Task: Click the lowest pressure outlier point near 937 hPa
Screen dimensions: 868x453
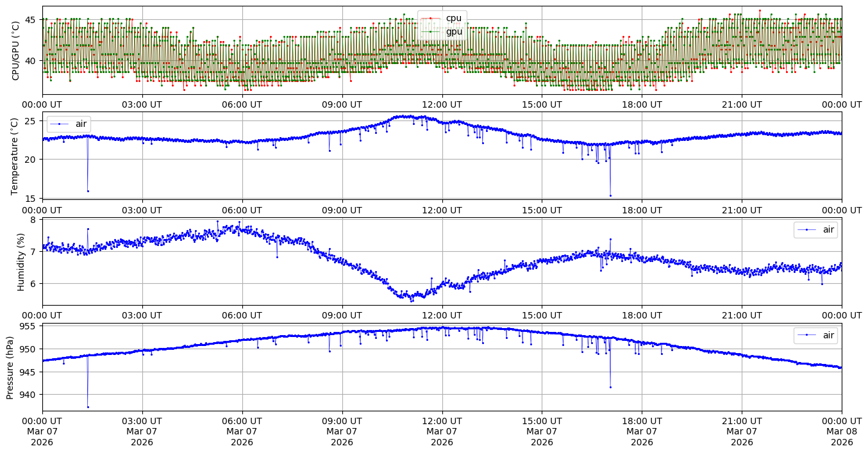Action: [x=88, y=407]
